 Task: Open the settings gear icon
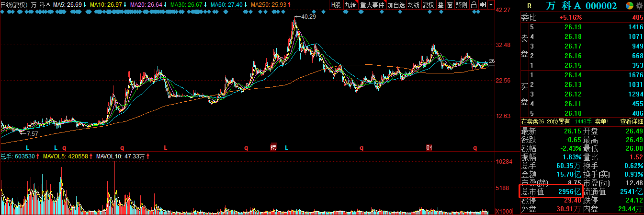pos(638,6)
